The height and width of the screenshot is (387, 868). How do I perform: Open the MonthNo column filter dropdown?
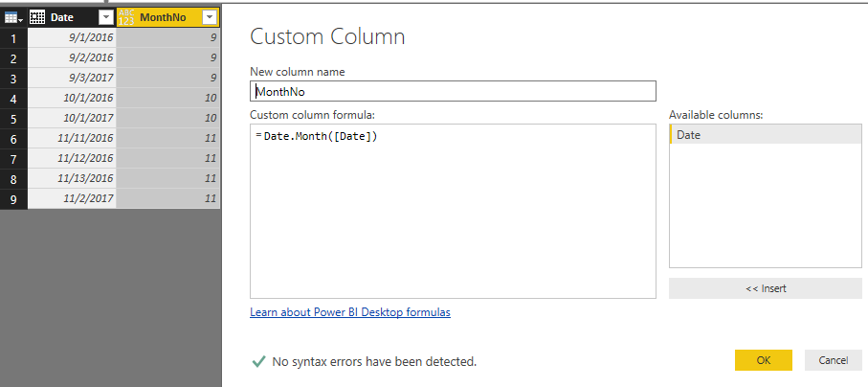click(210, 18)
